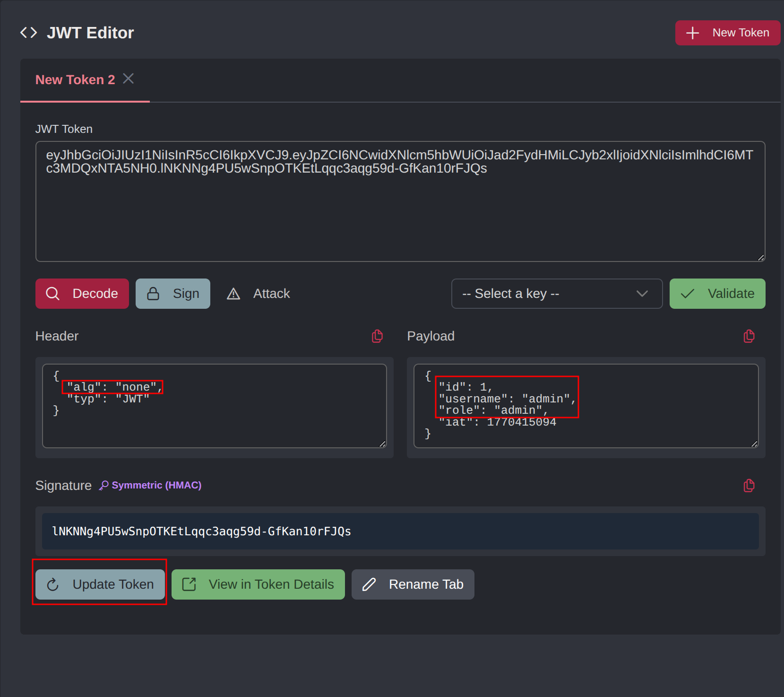Viewport: 784px width, 697px height.
Task: Click the Symmetric (HMAC) key label
Action: [156, 485]
